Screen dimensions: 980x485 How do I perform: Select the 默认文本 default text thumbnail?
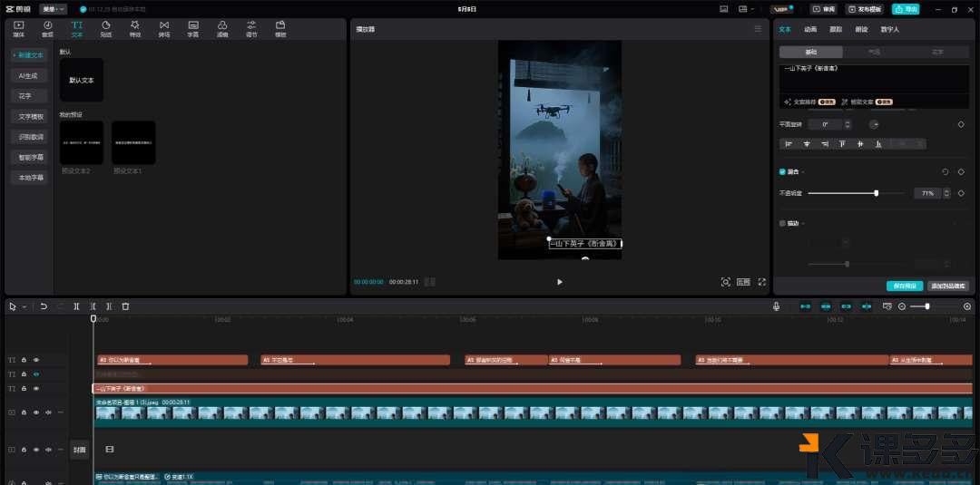pyautogui.click(x=82, y=80)
